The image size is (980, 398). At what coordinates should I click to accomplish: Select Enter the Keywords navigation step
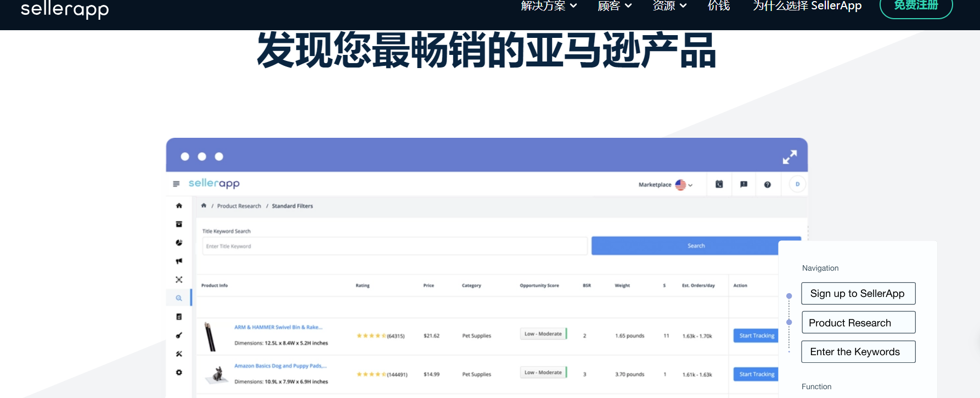(x=858, y=352)
